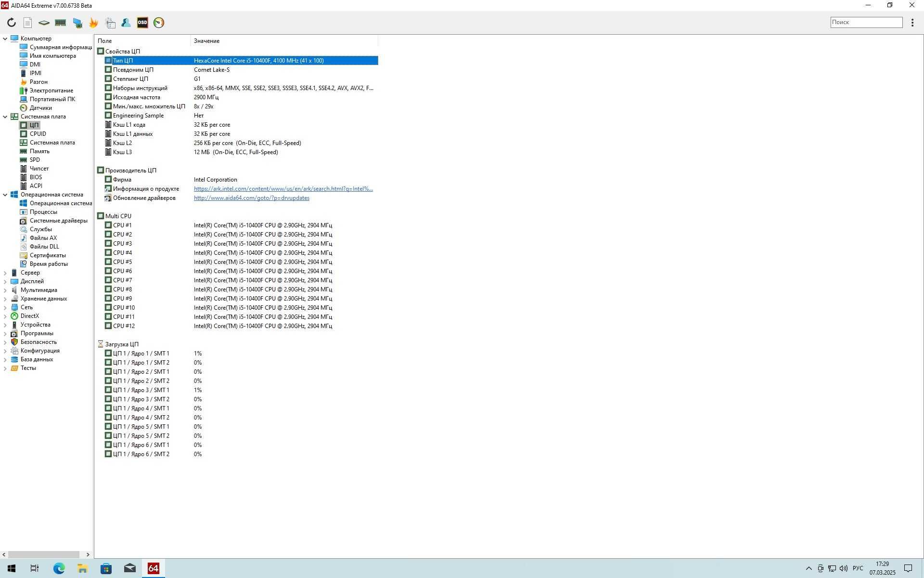Viewport: 924px width, 578px height.
Task: Click the Значение column header
Action: click(x=284, y=41)
